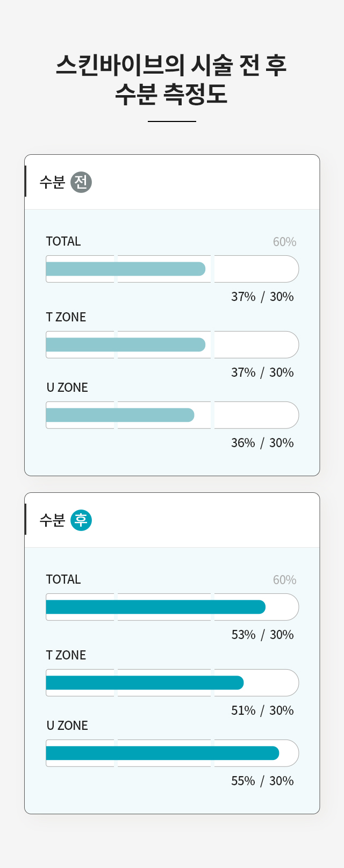Click the 55% / 30% value text
The width and height of the screenshot is (344, 868).
[x=262, y=781]
